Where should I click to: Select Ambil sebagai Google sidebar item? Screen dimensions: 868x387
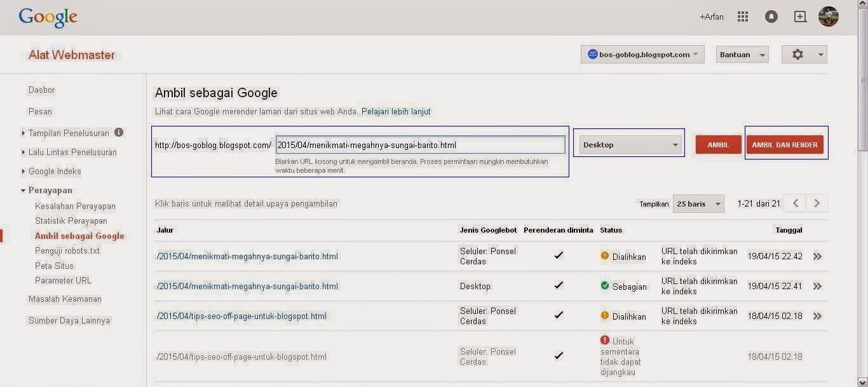pyautogui.click(x=79, y=236)
